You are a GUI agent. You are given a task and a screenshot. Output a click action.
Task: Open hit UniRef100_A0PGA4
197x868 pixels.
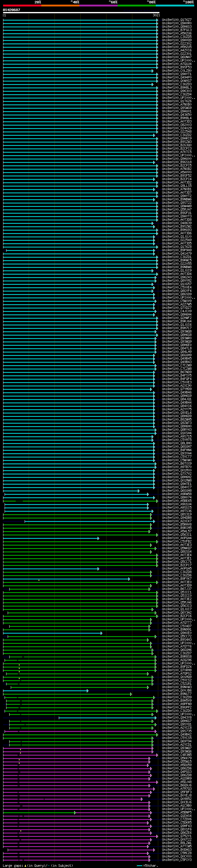tap(177, 538)
